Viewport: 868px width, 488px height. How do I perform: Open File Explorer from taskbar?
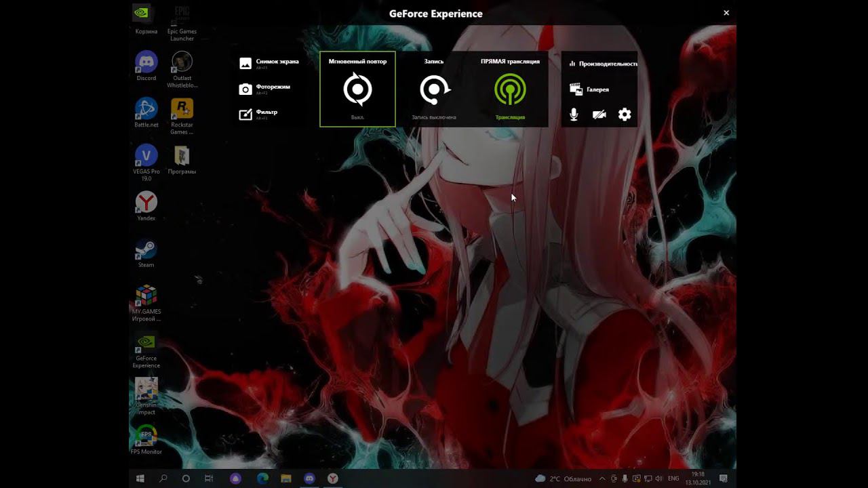pos(286,478)
